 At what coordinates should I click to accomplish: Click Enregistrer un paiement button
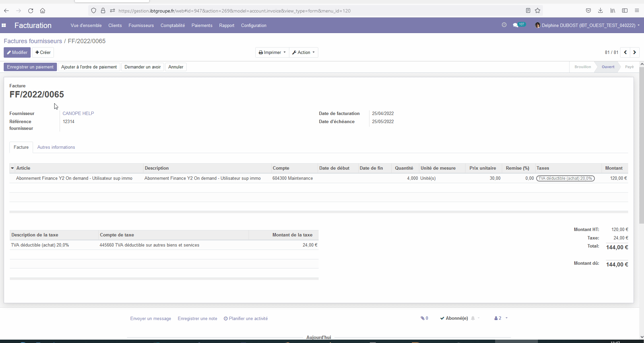click(30, 67)
